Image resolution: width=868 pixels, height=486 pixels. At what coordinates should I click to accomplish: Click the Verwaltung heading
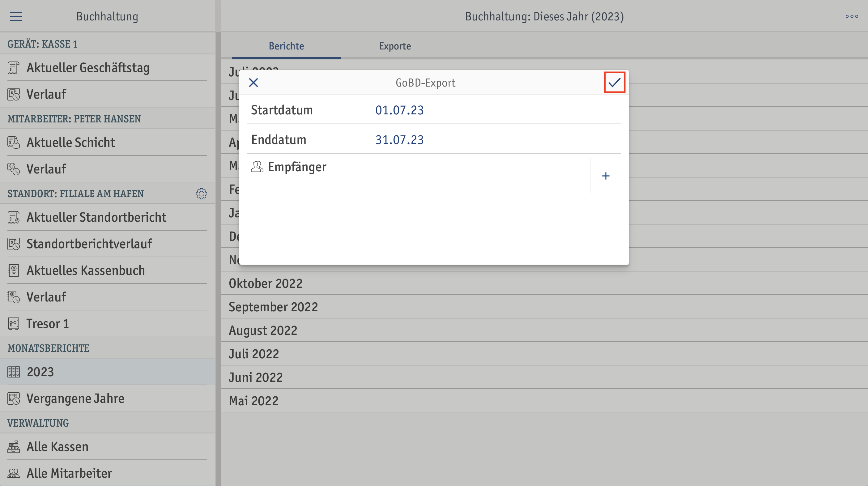(38, 423)
